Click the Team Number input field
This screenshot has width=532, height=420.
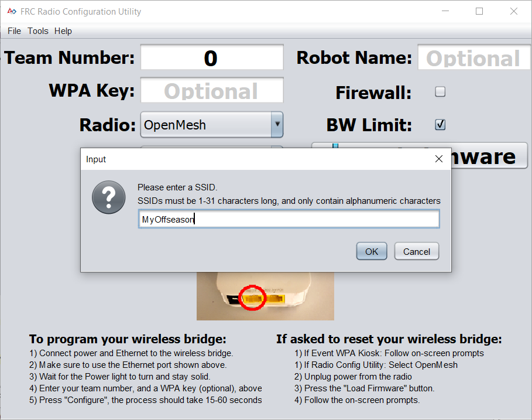point(212,57)
